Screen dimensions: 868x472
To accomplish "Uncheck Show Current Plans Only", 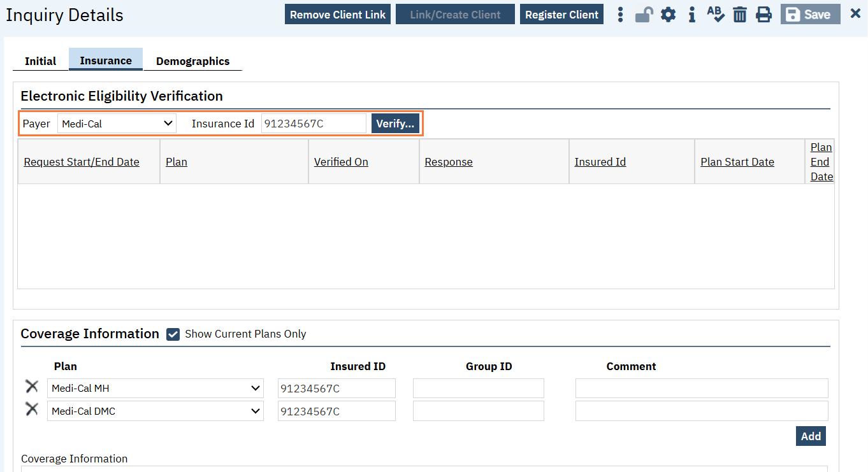I will click(x=173, y=334).
